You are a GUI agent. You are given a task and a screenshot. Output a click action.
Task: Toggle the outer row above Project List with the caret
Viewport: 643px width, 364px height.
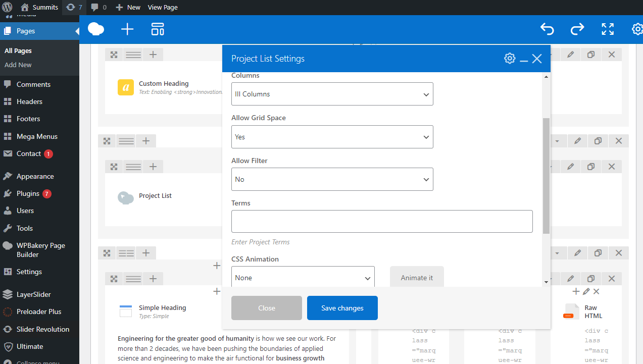coord(557,141)
